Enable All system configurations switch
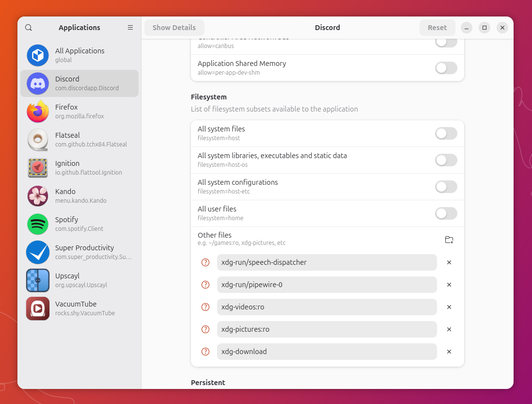 pyautogui.click(x=446, y=187)
